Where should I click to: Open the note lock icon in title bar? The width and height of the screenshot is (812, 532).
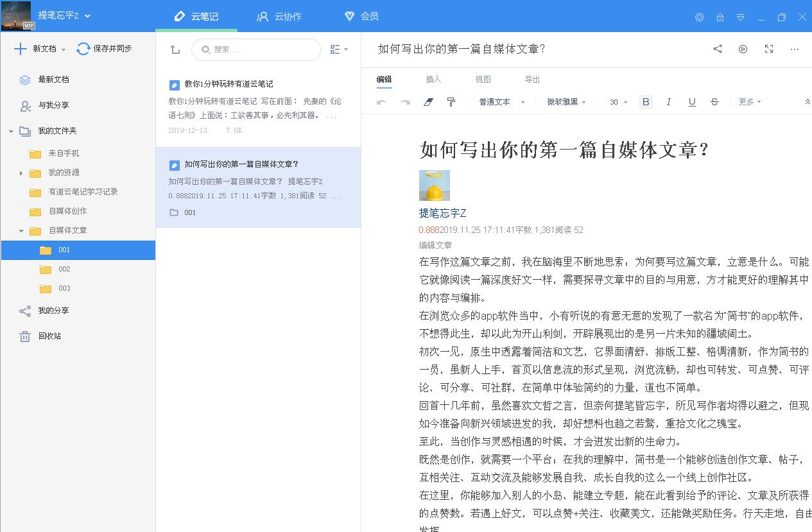coord(720,17)
